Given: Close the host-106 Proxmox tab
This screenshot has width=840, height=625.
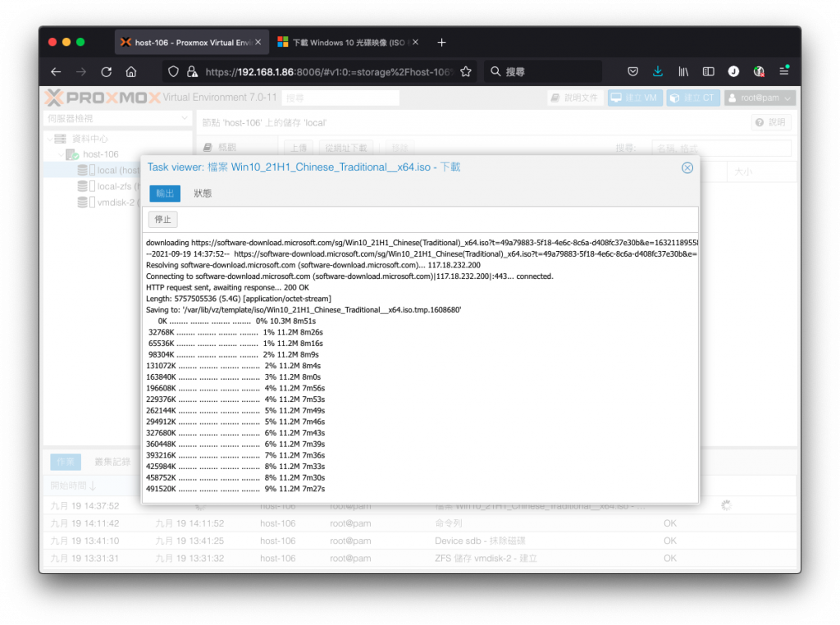Looking at the screenshot, I should (258, 43).
